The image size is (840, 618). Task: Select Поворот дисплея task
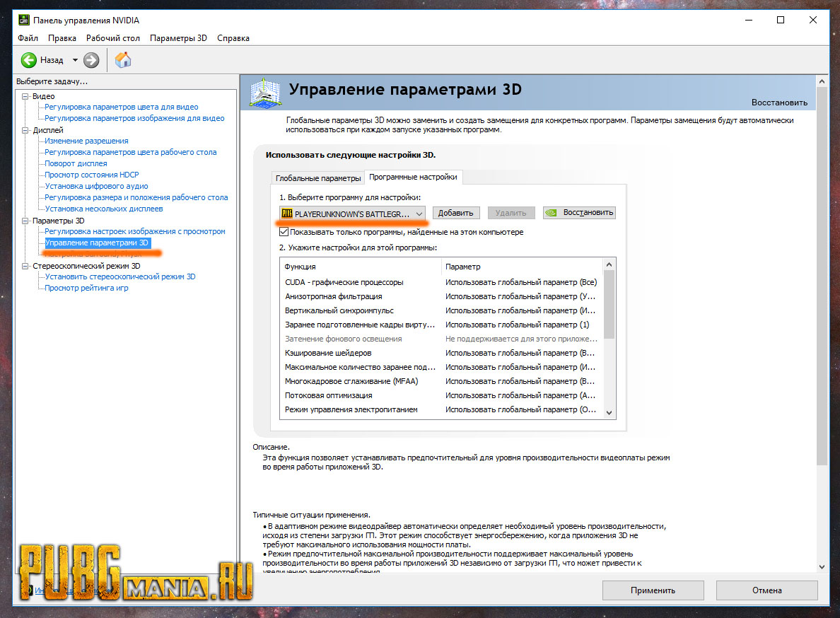[x=76, y=163]
